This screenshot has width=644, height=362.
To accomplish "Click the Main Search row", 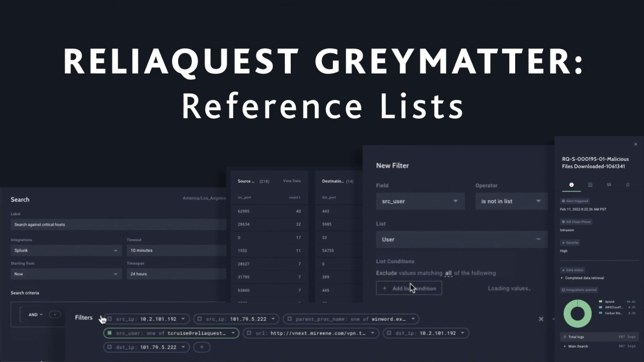I will pos(599,346).
